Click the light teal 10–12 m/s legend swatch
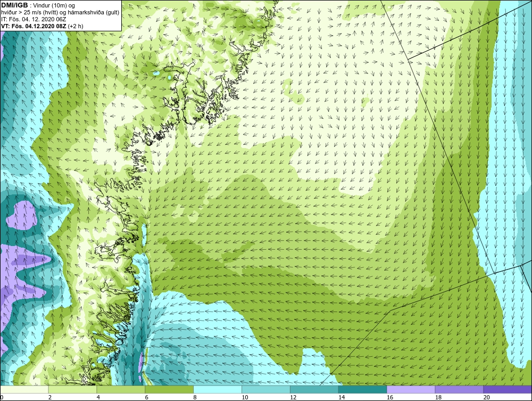The image size is (532, 401). (266, 389)
